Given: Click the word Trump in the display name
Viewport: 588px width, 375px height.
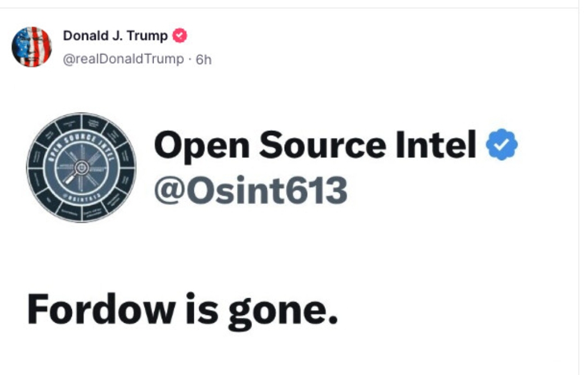Looking at the screenshot, I should tap(148, 37).
